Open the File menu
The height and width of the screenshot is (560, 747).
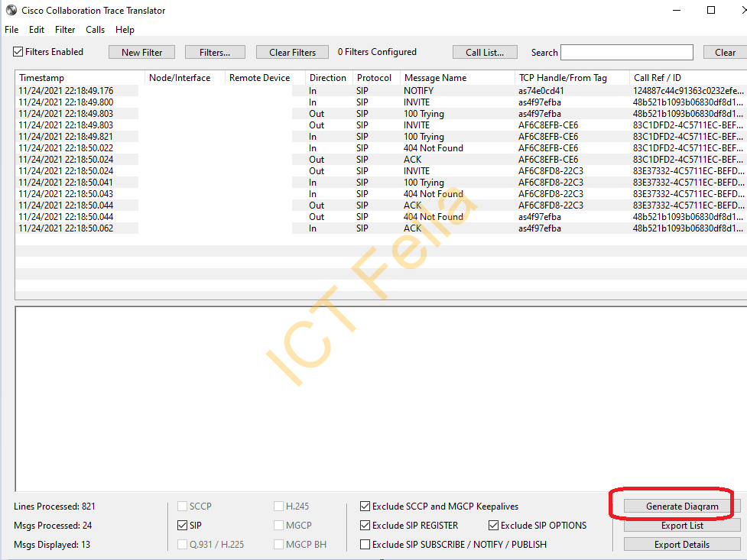point(11,30)
